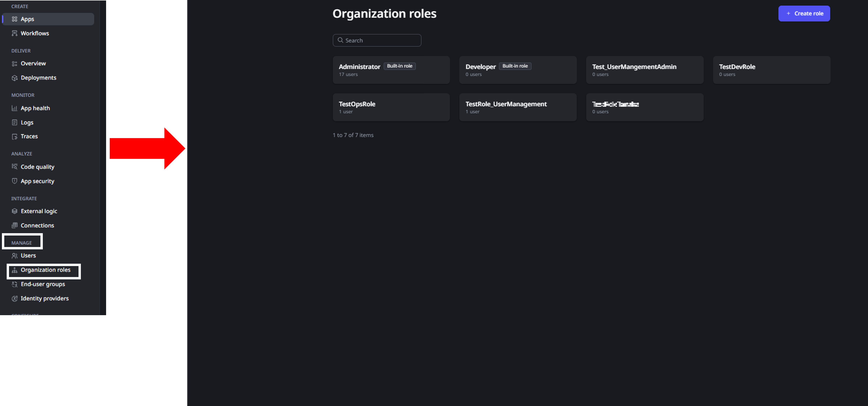The image size is (868, 406).
Task: Click the Deployments cube icon
Action: [14, 78]
